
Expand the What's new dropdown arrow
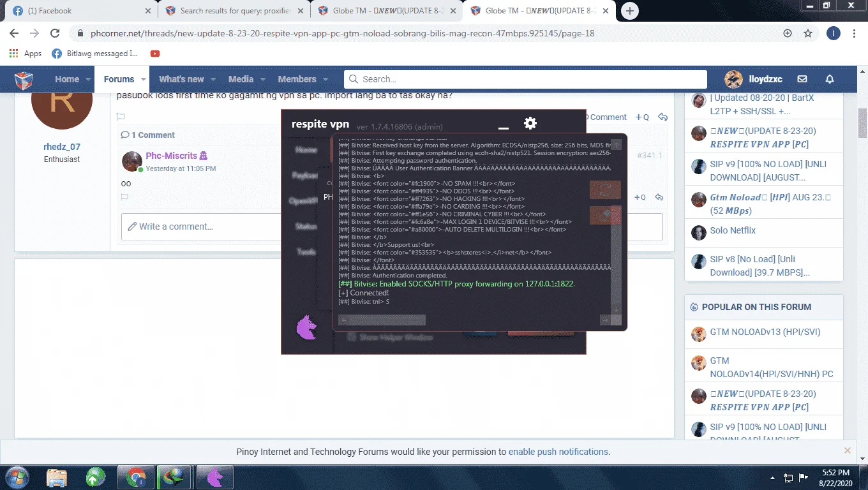tap(213, 79)
